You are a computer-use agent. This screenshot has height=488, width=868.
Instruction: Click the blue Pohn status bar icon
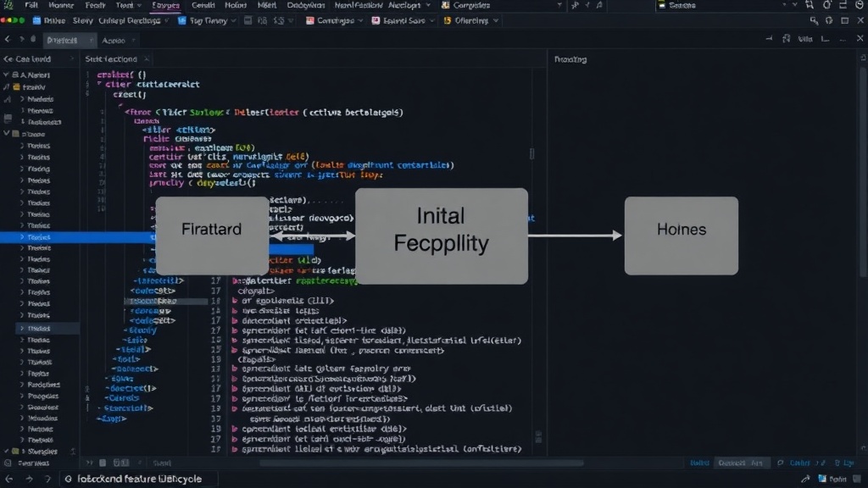pyautogui.click(x=822, y=479)
